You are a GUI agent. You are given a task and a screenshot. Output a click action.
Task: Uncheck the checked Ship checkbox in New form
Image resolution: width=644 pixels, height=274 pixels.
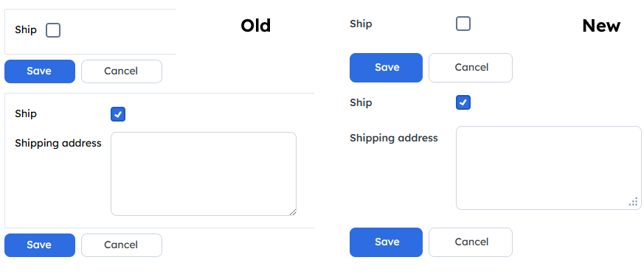(463, 102)
